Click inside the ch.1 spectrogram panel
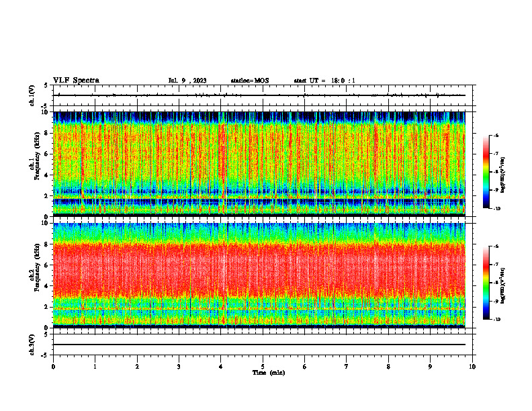532x411 pixels. [259, 164]
